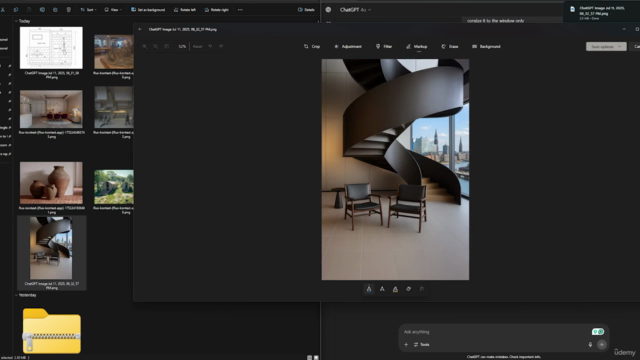Click the Share icon in File Explorer toolbar
The image size is (640, 360).
[55, 9]
